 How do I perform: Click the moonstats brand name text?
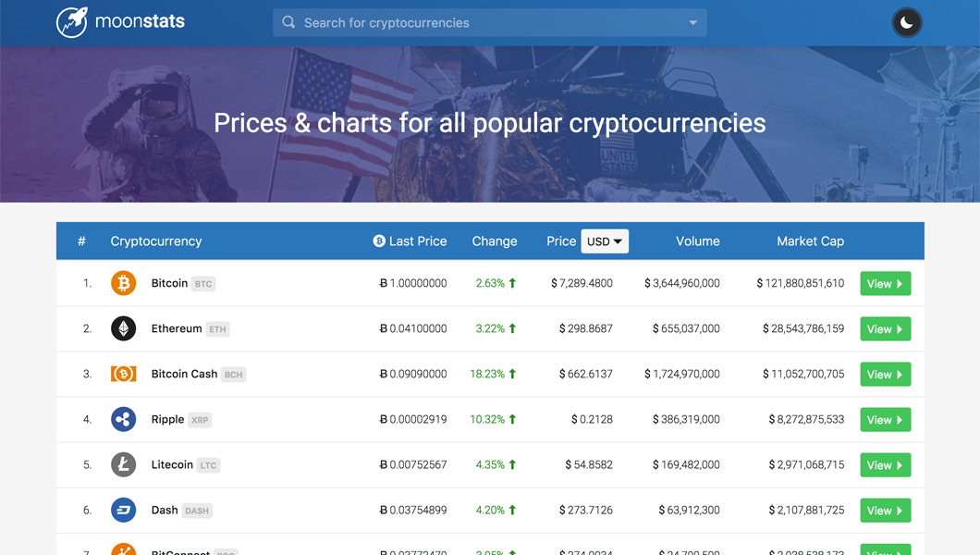[140, 21]
